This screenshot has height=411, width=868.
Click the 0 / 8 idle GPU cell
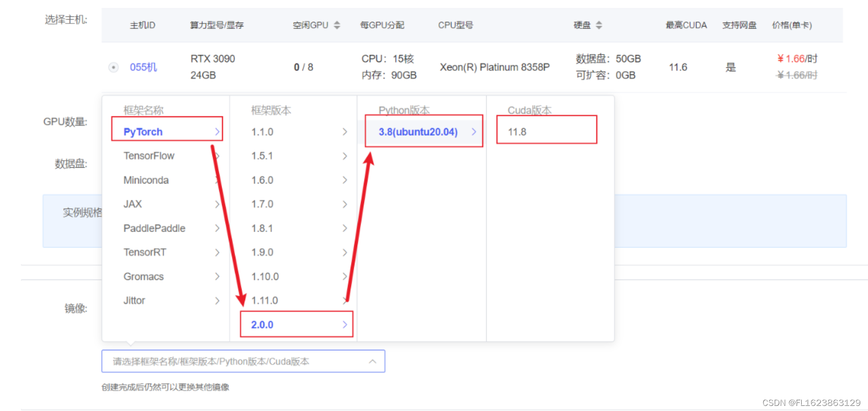coord(304,67)
